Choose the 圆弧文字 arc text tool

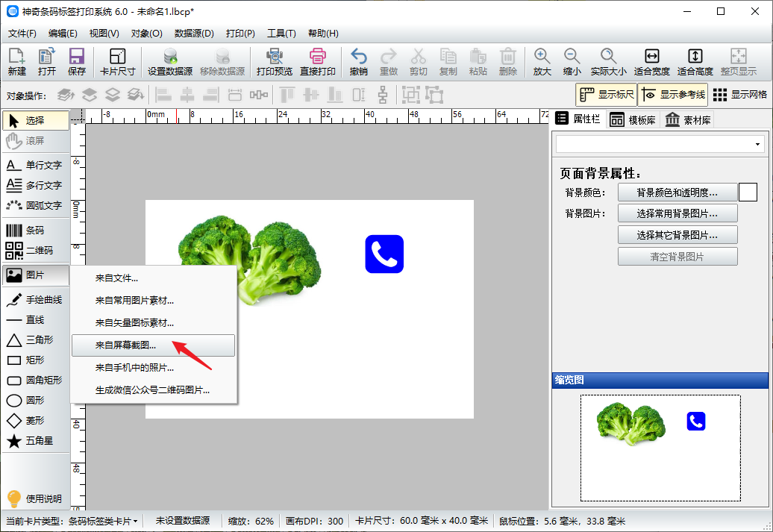(36, 206)
